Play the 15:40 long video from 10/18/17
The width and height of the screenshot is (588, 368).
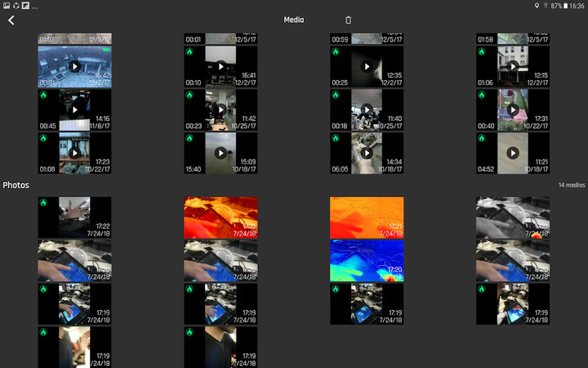[x=220, y=153]
